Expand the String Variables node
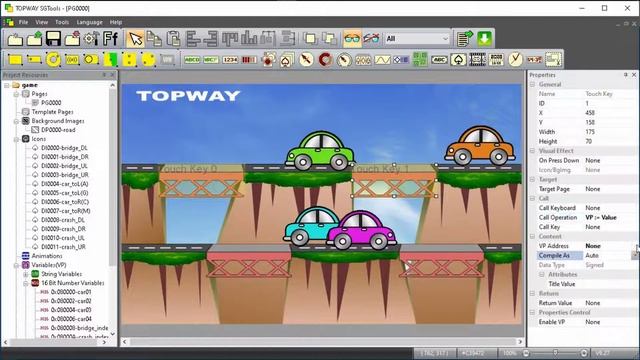Viewport: 640px width, 360px height. (26, 274)
